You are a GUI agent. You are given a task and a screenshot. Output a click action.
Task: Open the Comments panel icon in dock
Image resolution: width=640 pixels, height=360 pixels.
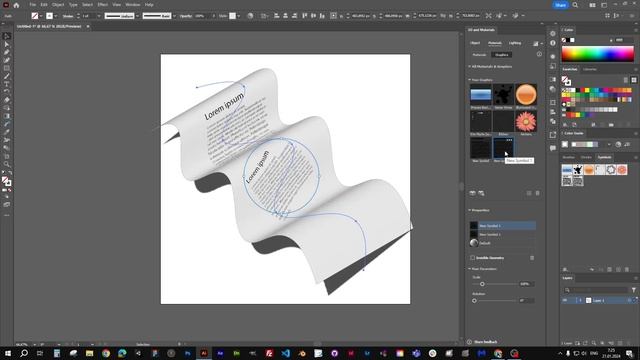pos(553,148)
